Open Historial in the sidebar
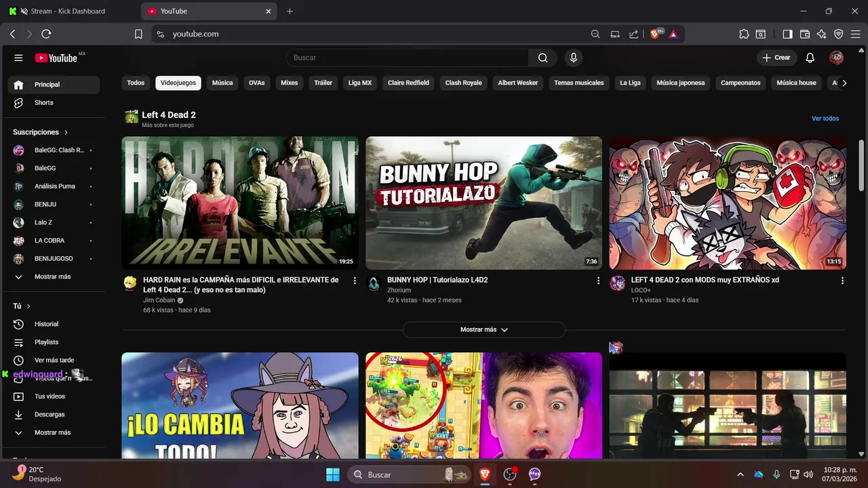 pos(54,324)
